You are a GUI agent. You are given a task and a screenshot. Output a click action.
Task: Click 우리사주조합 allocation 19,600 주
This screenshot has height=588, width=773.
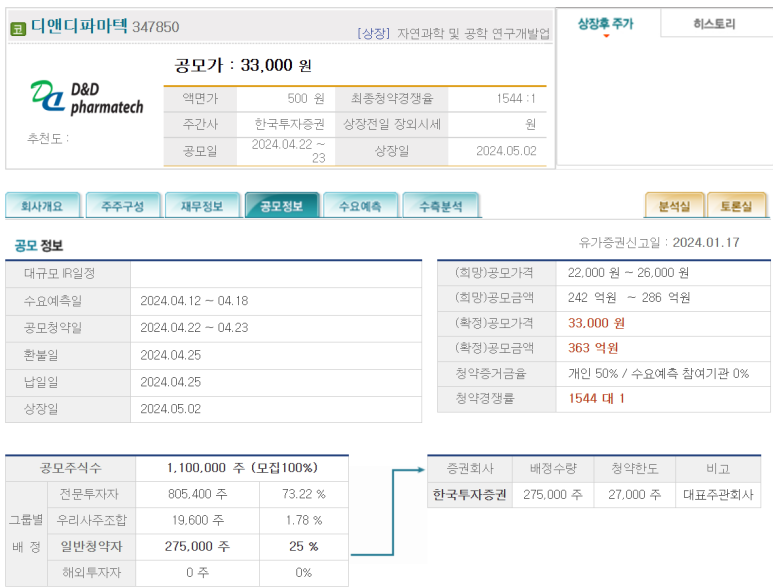pos(197,520)
